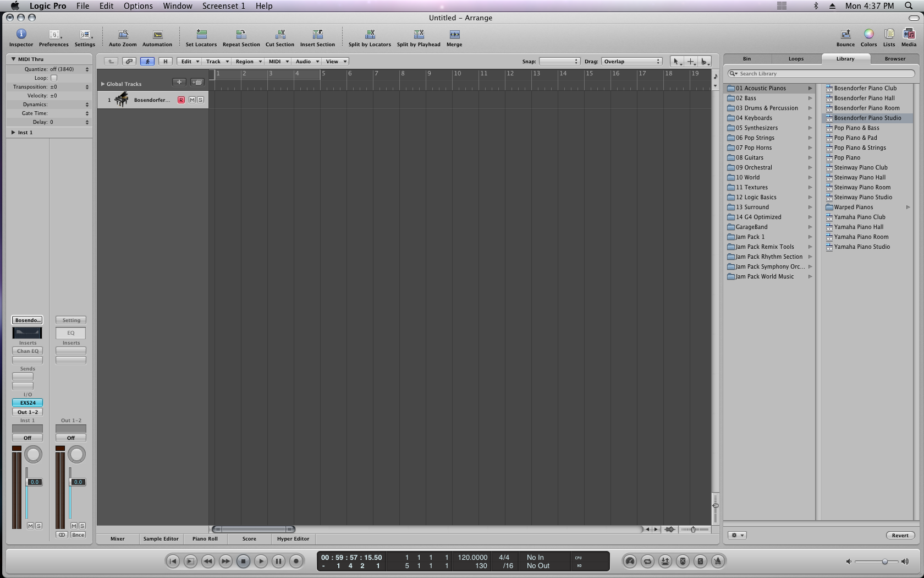Click the Auto Zoom toolbar icon
Image resolution: width=924 pixels, height=578 pixels.
[123, 37]
